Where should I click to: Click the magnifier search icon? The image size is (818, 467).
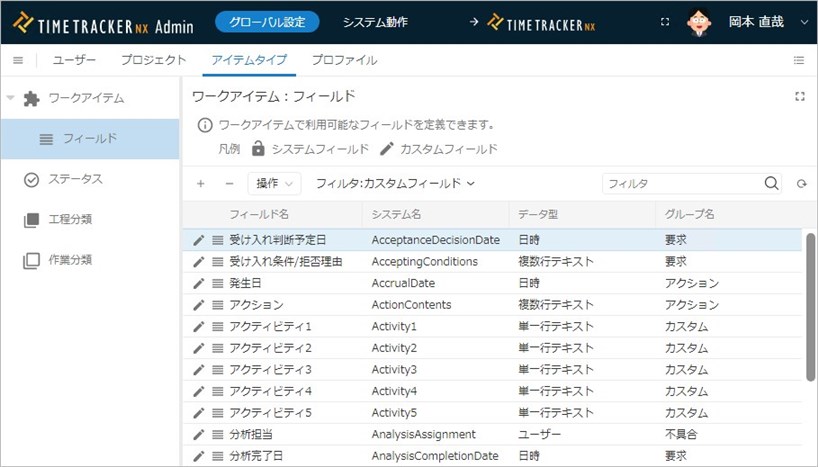[771, 184]
